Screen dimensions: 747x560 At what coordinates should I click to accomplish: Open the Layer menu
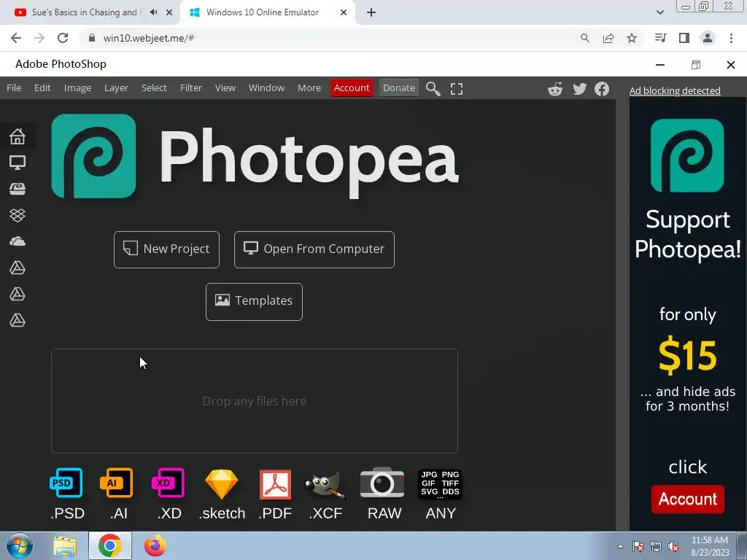(x=116, y=88)
